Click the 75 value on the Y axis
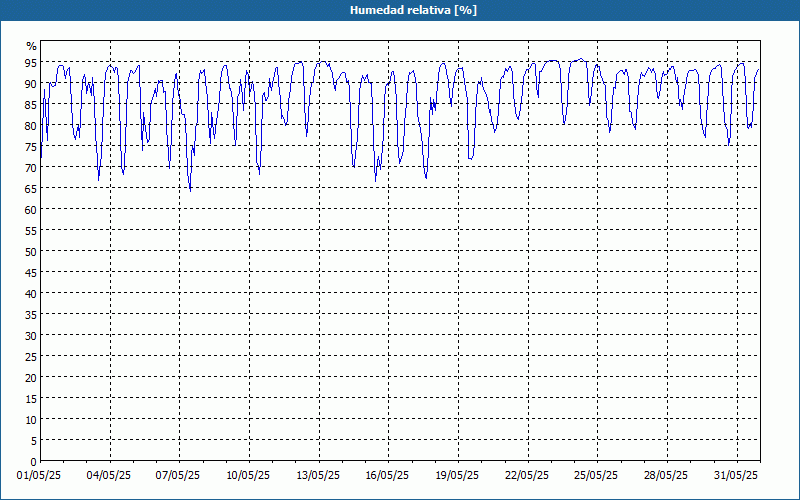This screenshot has height=500, width=800. pyautogui.click(x=31, y=146)
